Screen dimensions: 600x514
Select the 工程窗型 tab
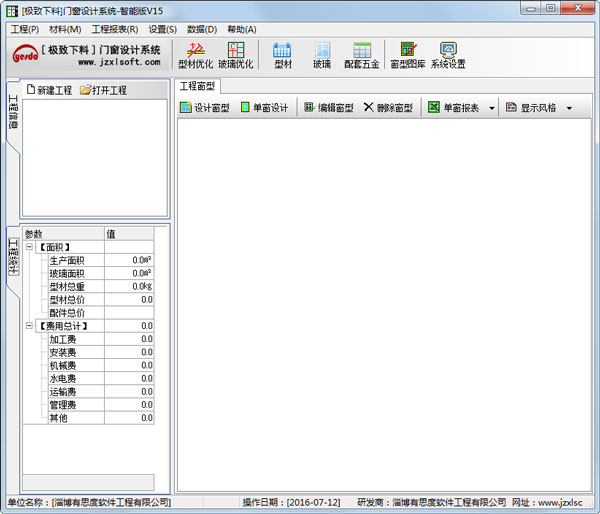click(x=197, y=86)
